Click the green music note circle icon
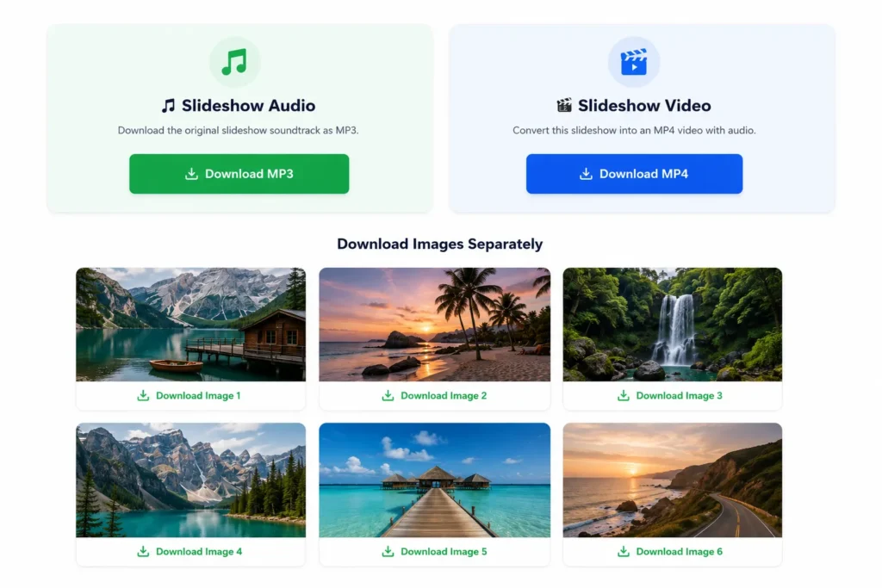 pos(234,62)
